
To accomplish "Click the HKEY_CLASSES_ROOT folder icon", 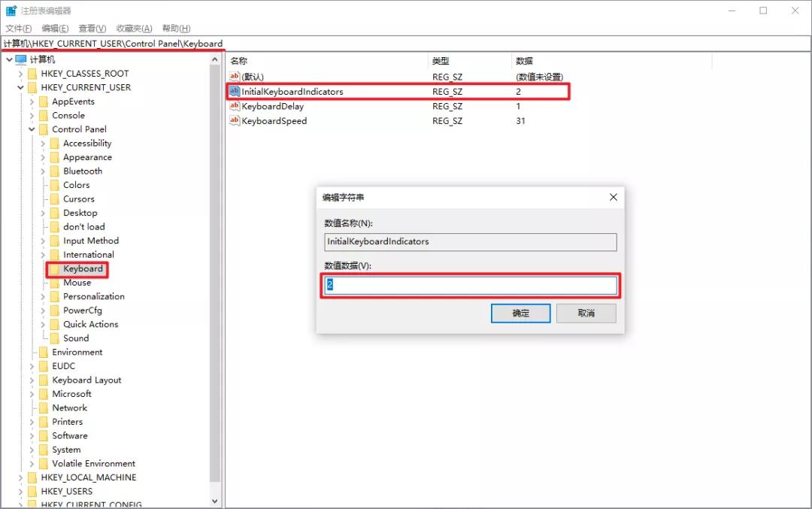I will pyautogui.click(x=32, y=74).
